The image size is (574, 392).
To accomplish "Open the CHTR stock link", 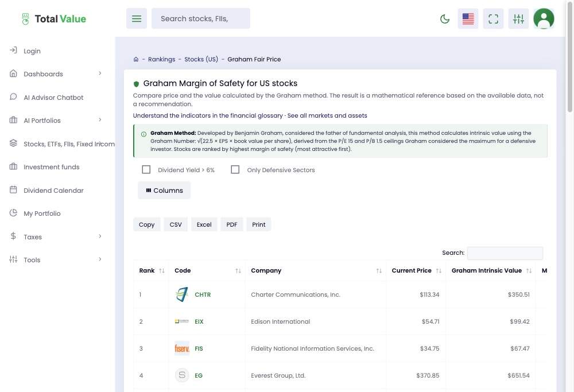I will (203, 294).
